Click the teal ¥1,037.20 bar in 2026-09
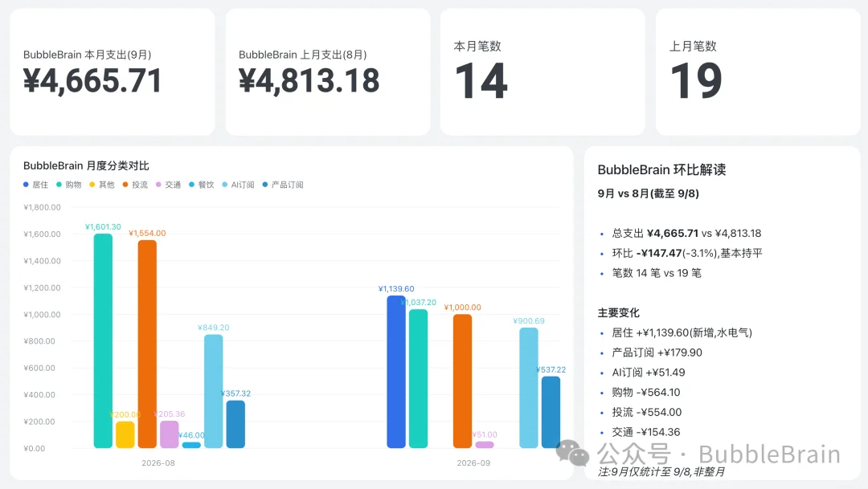 (419, 378)
